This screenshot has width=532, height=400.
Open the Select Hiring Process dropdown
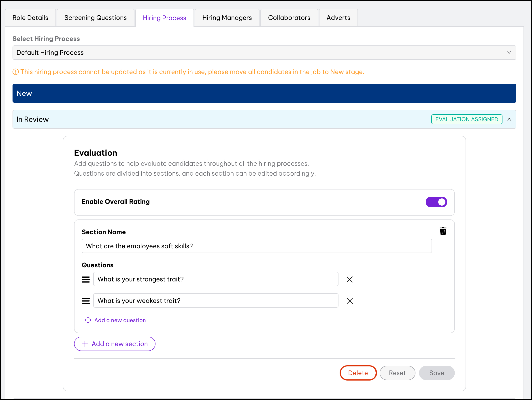point(264,52)
